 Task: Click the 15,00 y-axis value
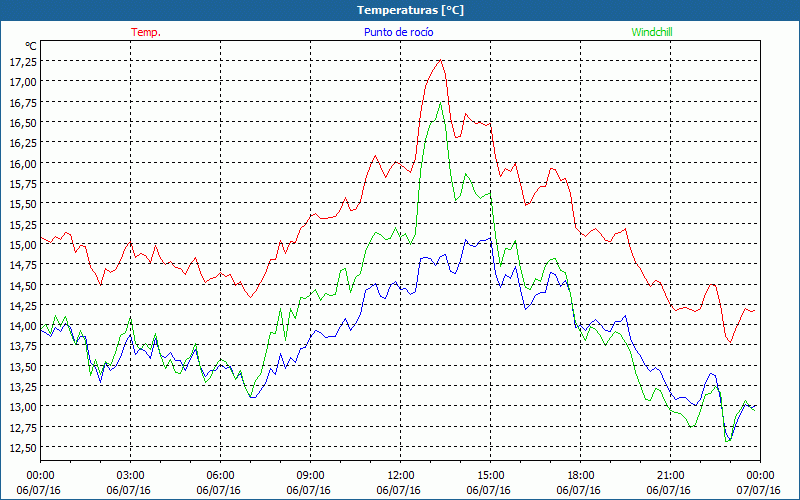tap(22, 244)
